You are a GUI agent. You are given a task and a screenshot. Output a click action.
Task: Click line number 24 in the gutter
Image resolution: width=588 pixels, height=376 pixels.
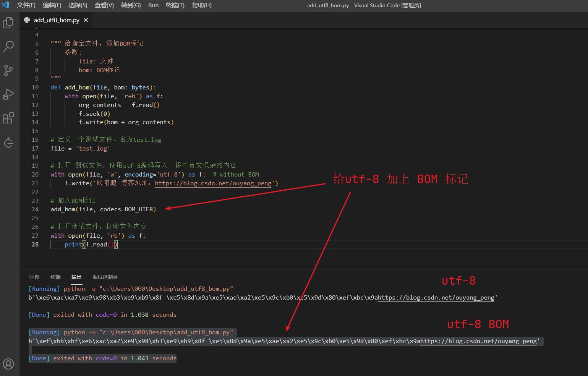click(35, 209)
